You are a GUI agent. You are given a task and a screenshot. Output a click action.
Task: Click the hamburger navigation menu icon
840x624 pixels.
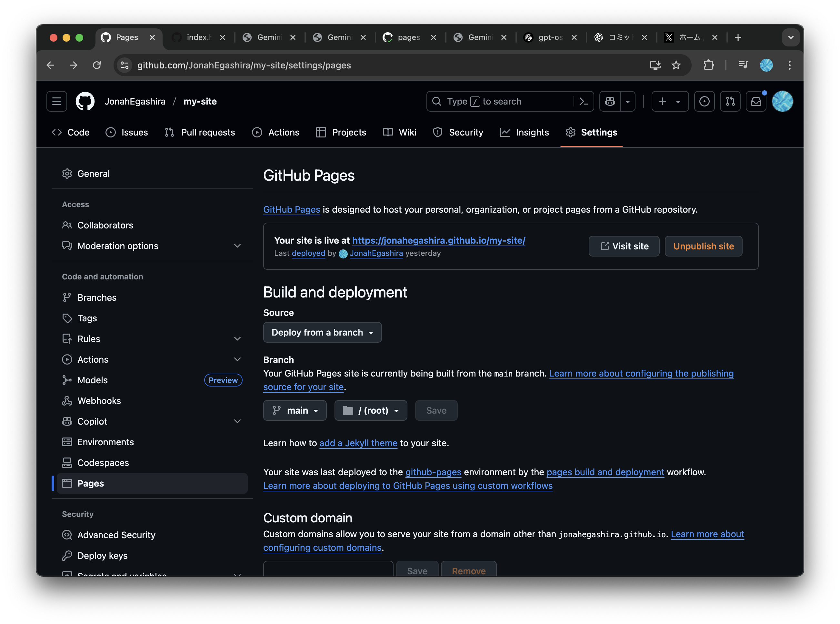(57, 101)
